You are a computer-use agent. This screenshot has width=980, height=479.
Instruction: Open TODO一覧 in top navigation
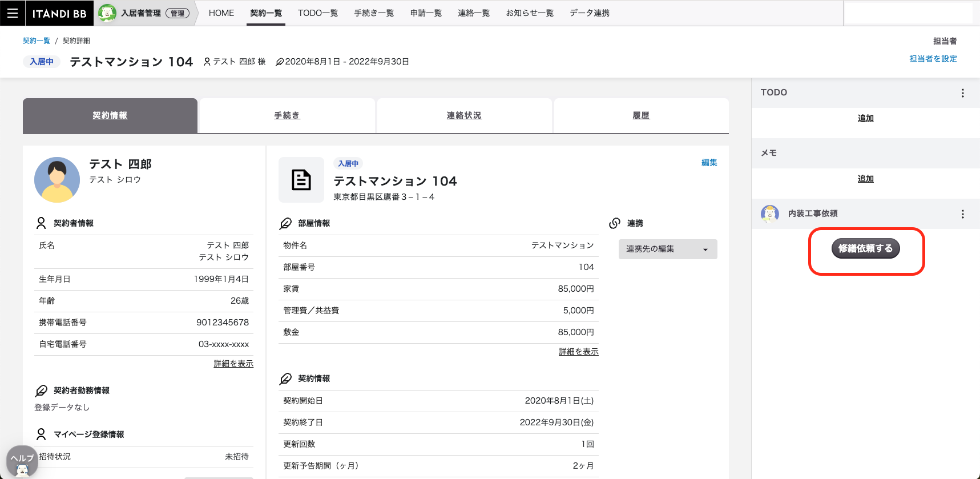click(318, 13)
